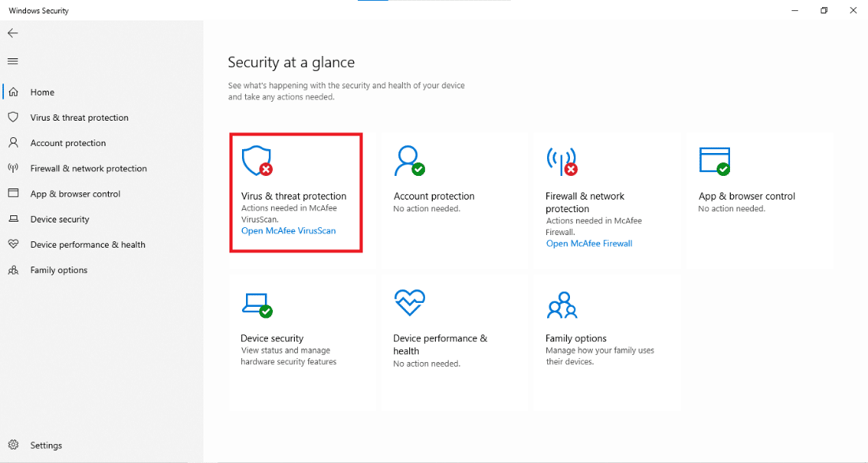Open the hamburger navigation menu
The height and width of the screenshot is (463, 868).
pyautogui.click(x=12, y=61)
